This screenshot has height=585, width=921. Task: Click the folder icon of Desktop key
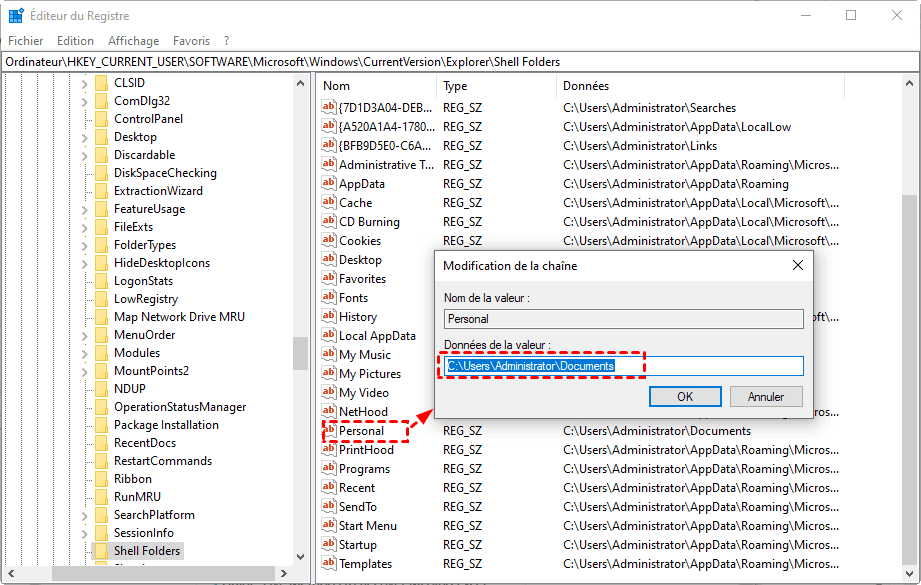point(102,137)
